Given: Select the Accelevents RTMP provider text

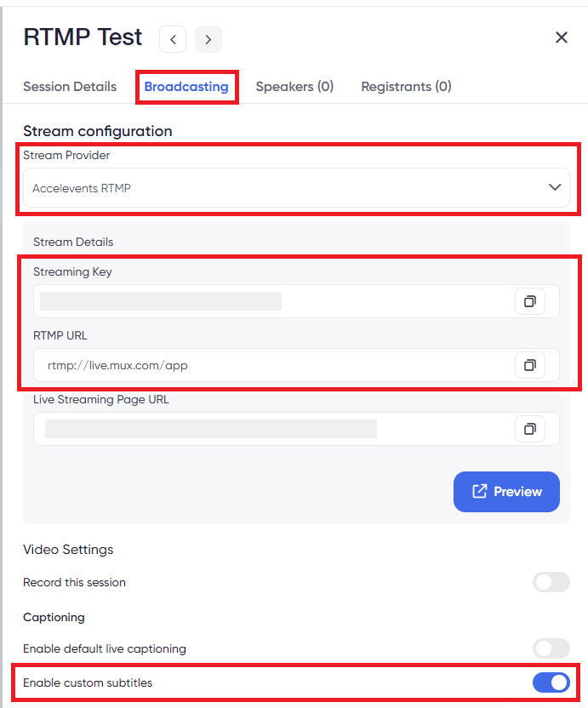Looking at the screenshot, I should tap(82, 188).
